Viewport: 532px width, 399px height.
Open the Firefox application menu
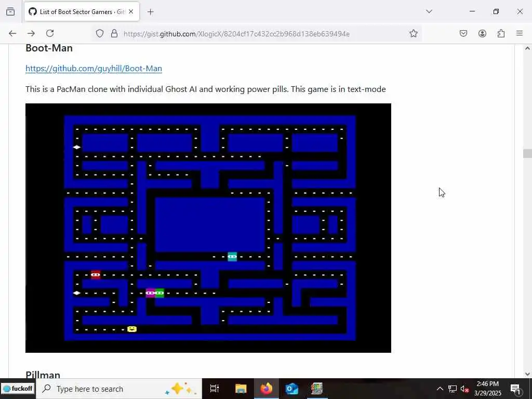520,33
